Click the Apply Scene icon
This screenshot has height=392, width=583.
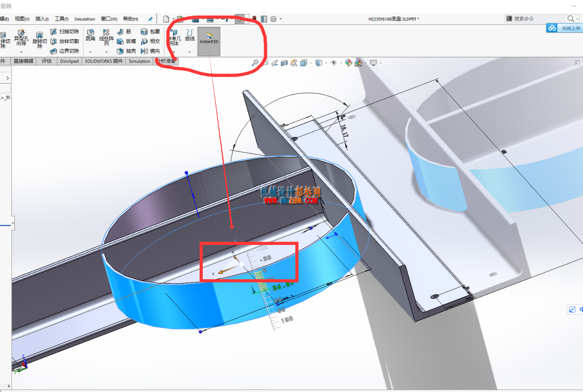(x=358, y=63)
